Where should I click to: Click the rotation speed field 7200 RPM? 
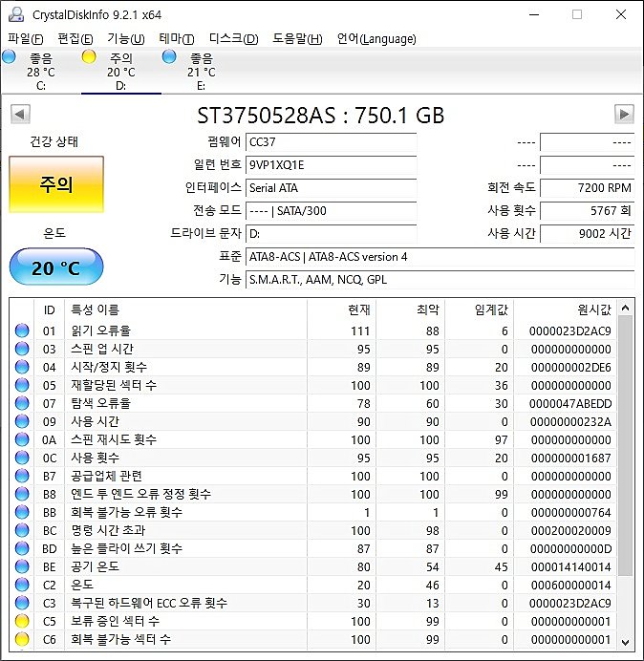point(587,187)
